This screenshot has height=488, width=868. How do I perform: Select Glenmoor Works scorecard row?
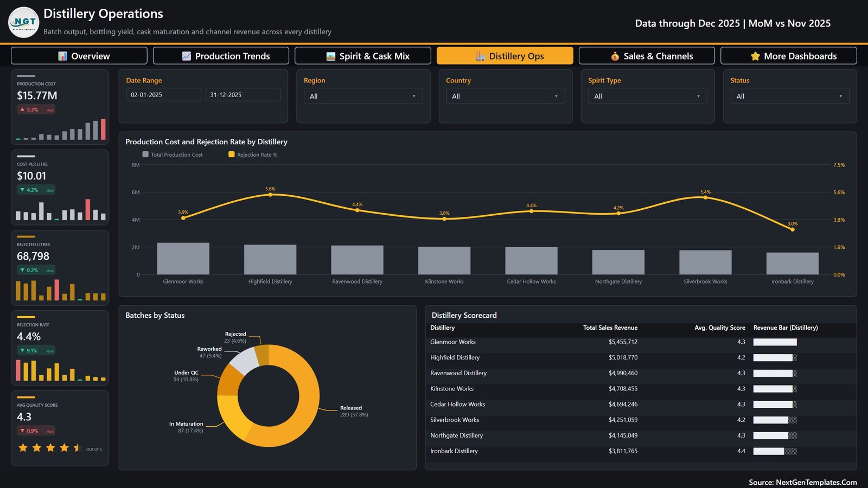tap(641, 342)
